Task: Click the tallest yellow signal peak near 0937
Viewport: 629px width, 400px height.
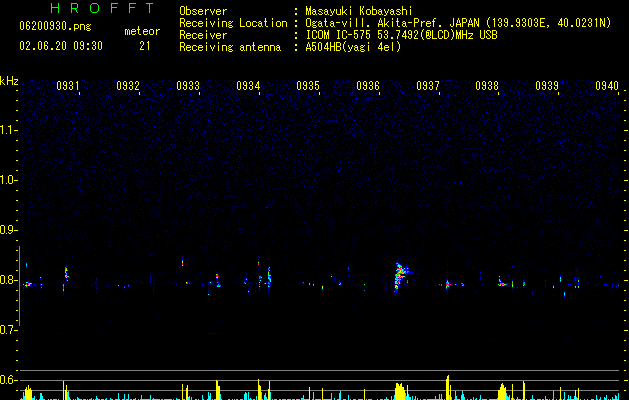Action: pyautogui.click(x=448, y=387)
